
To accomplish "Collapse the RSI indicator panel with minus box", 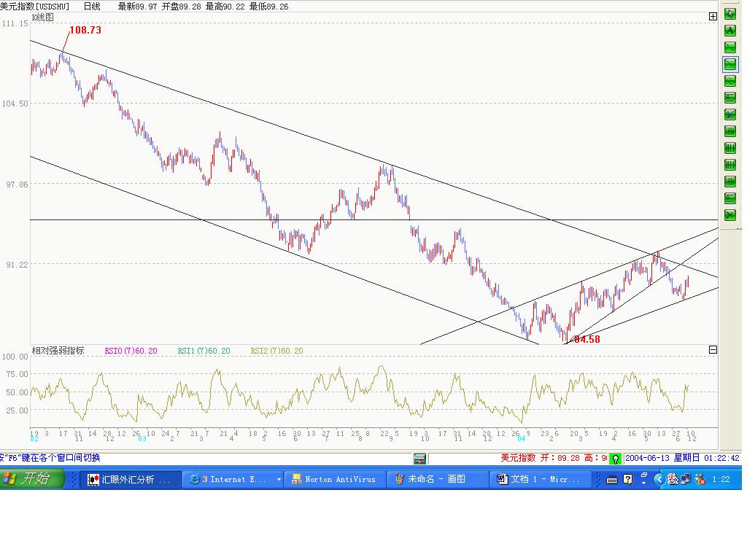I will 713,350.
